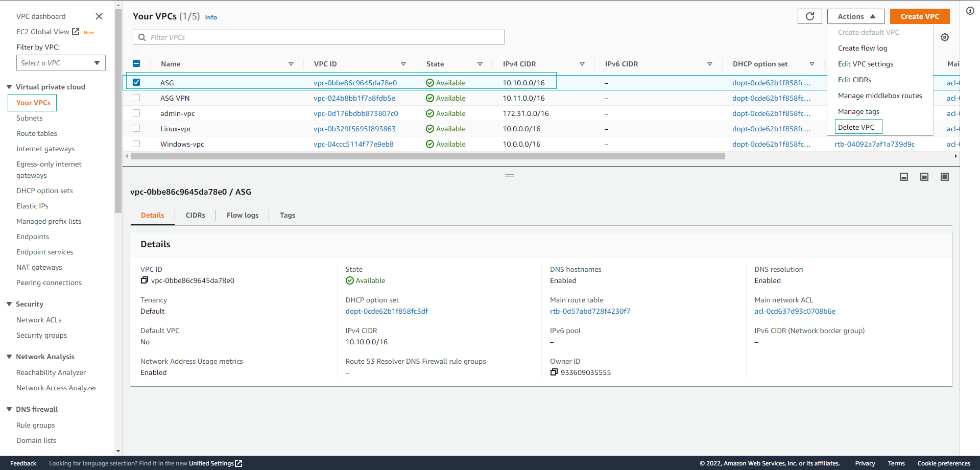Click the sidebar vertical scrollbar thumb
This screenshot has height=470, width=980.
(118, 110)
